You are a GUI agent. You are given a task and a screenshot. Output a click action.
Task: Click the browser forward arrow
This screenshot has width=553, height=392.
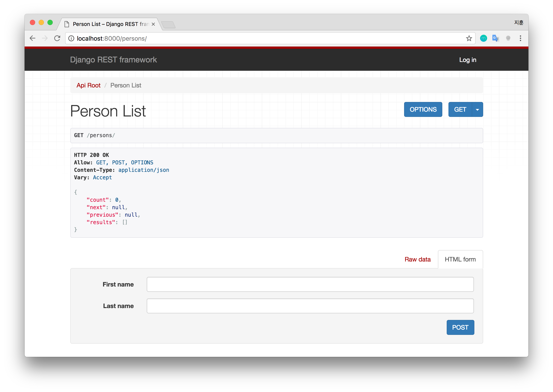tap(45, 38)
